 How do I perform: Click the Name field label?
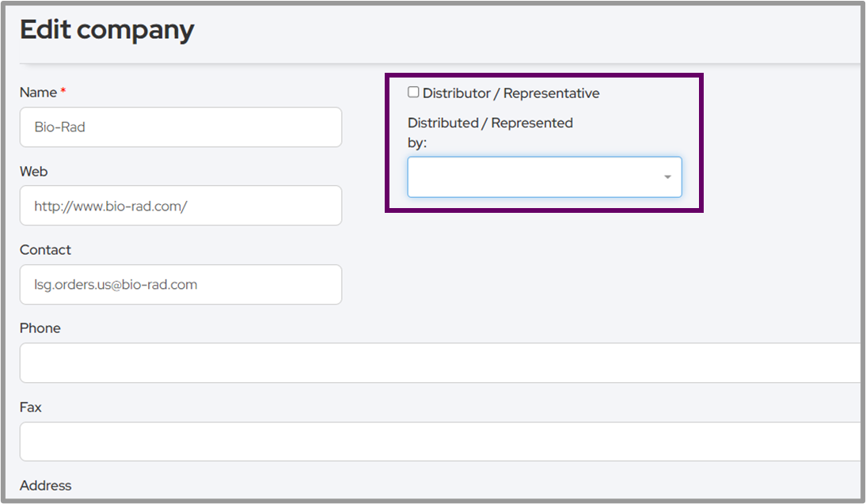pyautogui.click(x=38, y=93)
